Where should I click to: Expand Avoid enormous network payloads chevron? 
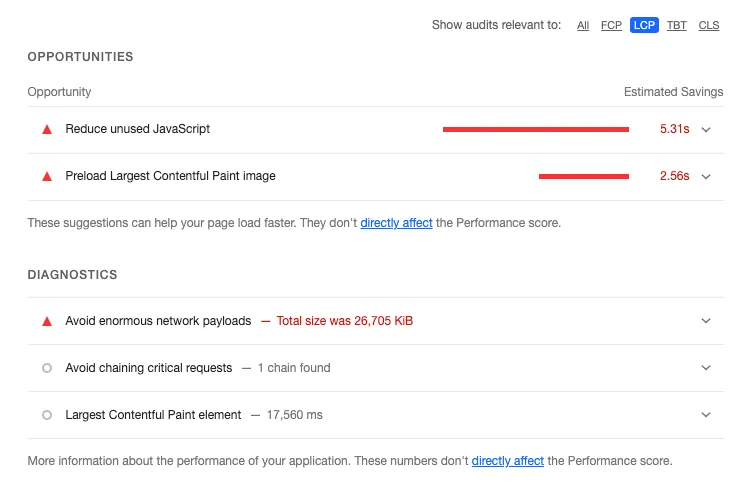(706, 321)
